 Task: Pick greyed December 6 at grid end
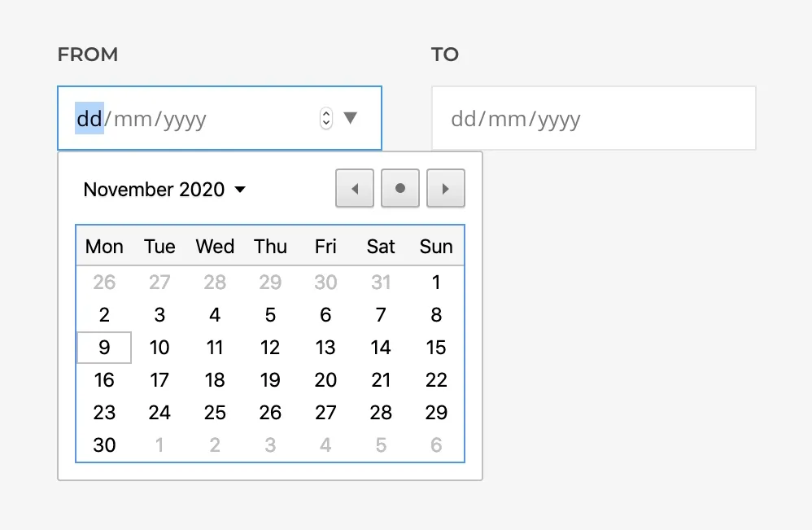pos(436,445)
